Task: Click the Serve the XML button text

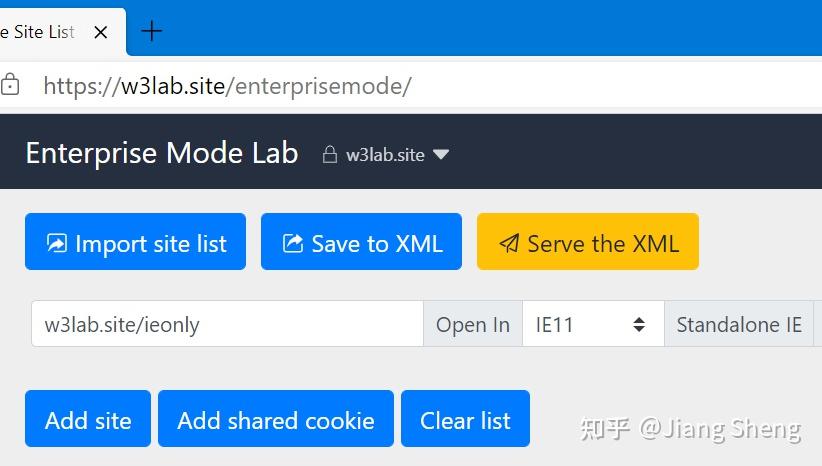Action: click(x=603, y=243)
